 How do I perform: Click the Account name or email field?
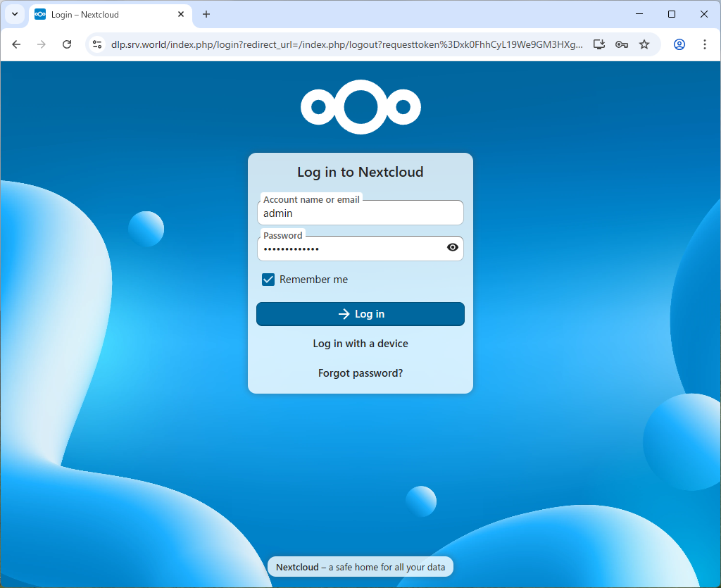(360, 213)
